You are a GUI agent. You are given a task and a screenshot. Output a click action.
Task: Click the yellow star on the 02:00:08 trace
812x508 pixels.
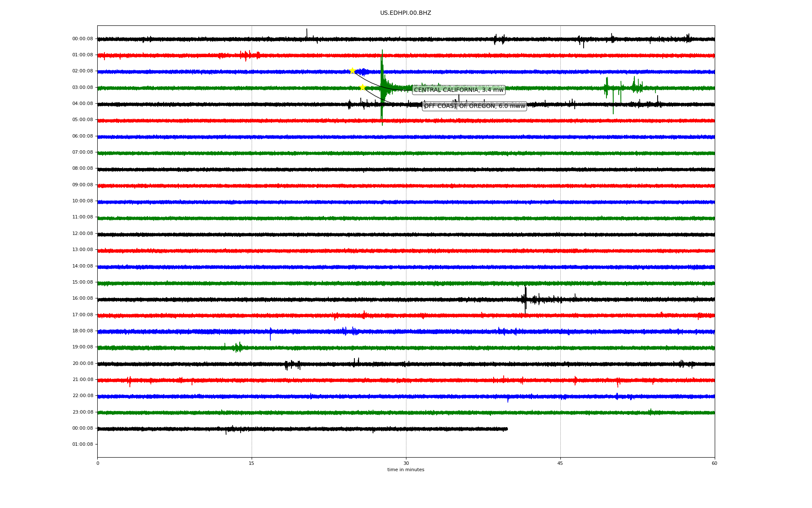coord(352,71)
